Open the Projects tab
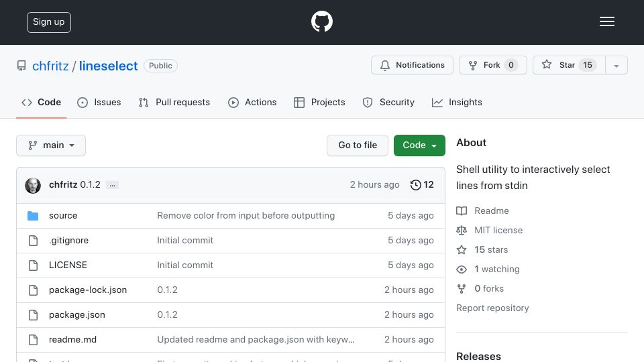Screen dimensions: 644x362 tap(319, 102)
